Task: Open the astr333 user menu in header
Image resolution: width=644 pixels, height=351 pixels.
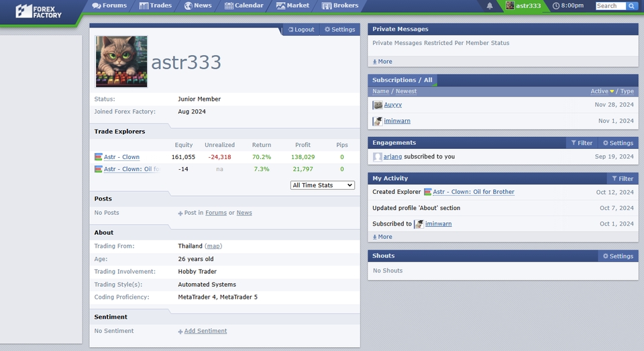Action: pyautogui.click(x=523, y=6)
